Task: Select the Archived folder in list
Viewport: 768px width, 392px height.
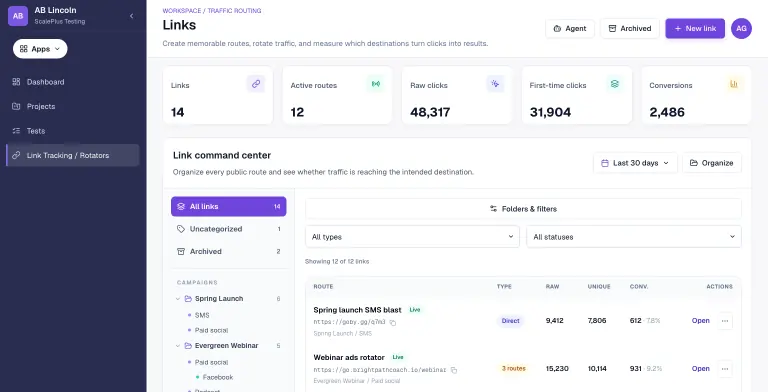Action: [229, 251]
